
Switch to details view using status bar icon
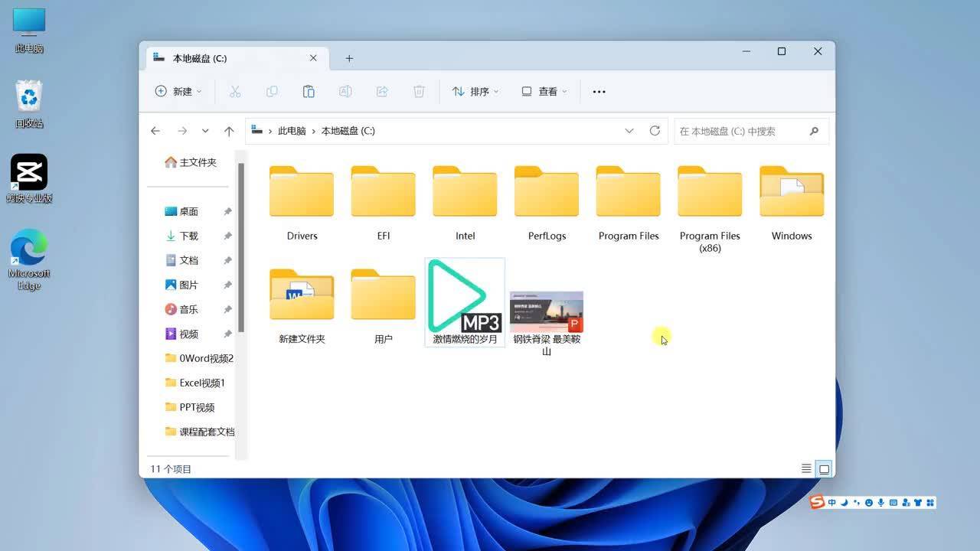pos(806,468)
